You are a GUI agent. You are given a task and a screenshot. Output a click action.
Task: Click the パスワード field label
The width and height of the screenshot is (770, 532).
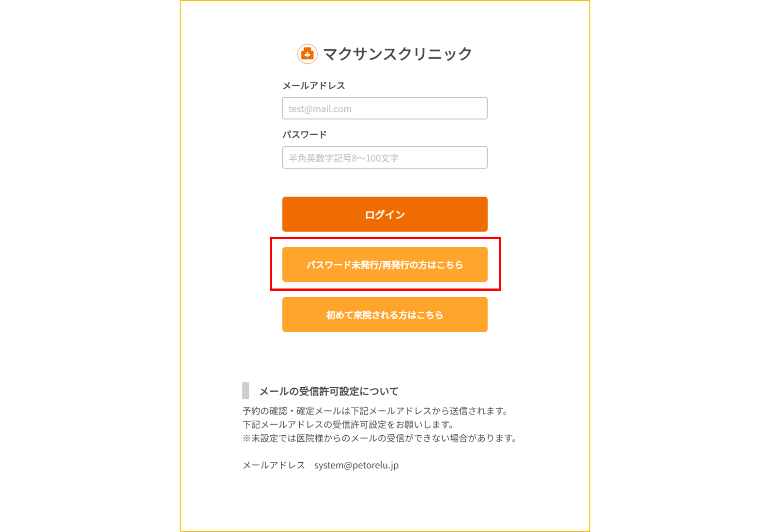pos(305,135)
